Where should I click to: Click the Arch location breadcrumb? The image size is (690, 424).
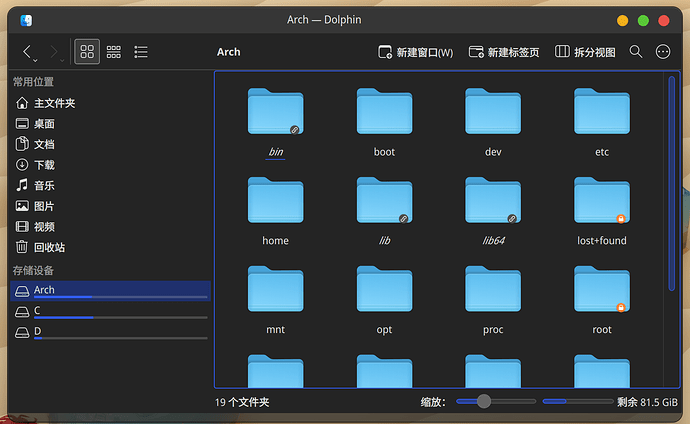click(228, 52)
